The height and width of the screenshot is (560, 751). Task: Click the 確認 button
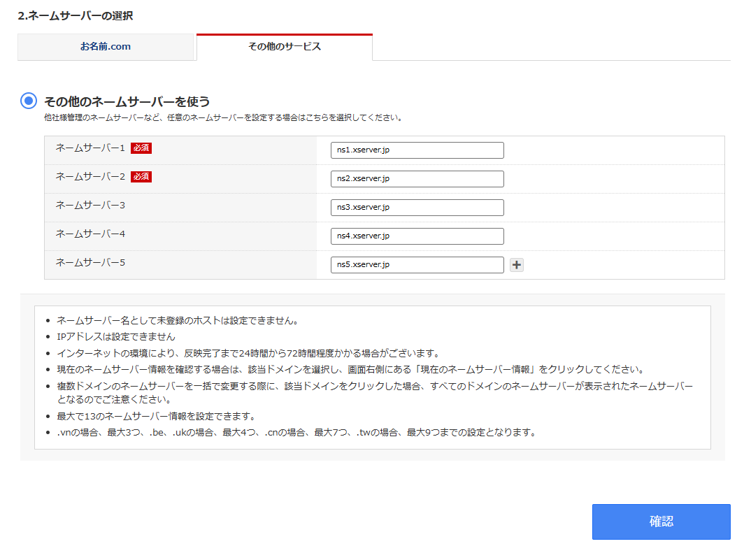661,522
